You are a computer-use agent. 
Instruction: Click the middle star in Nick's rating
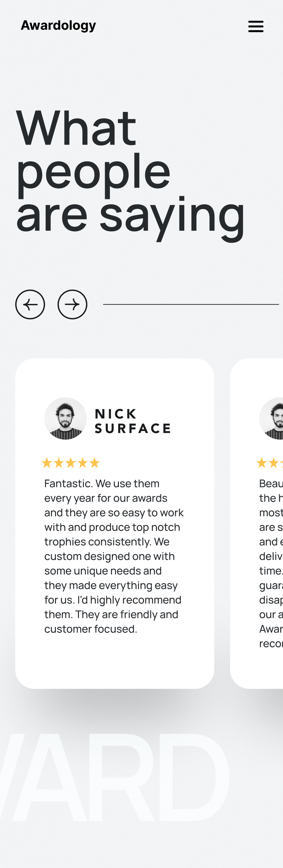pyautogui.click(x=71, y=463)
